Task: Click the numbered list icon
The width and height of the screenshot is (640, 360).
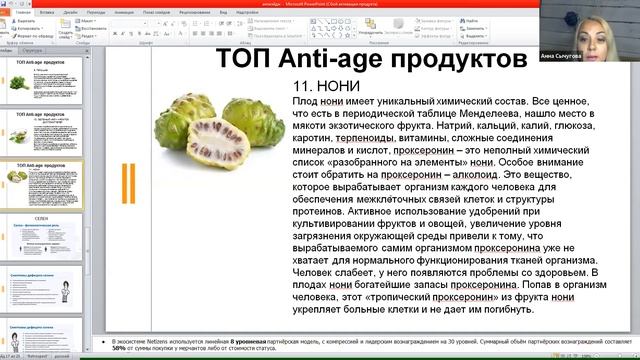Action: (207, 23)
